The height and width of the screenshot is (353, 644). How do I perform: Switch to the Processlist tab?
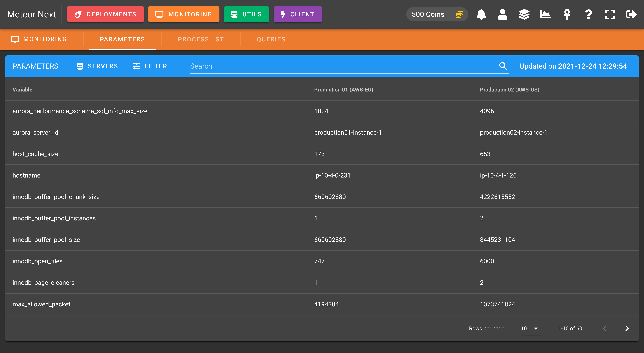point(201,39)
